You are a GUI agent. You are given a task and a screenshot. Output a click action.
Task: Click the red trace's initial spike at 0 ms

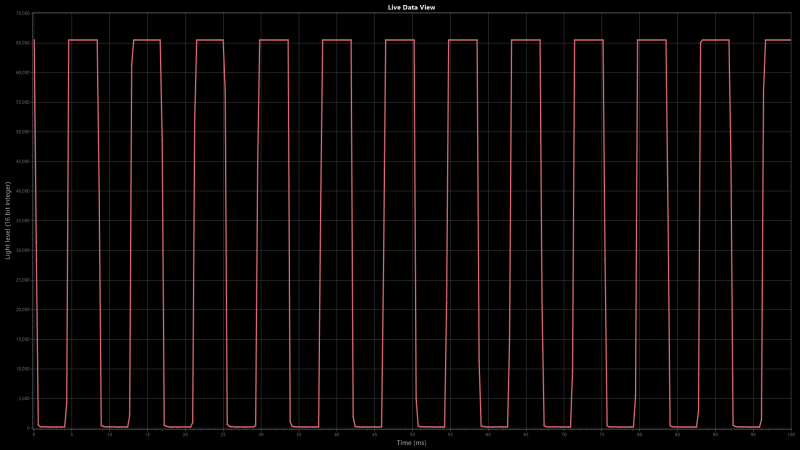[x=34, y=60]
